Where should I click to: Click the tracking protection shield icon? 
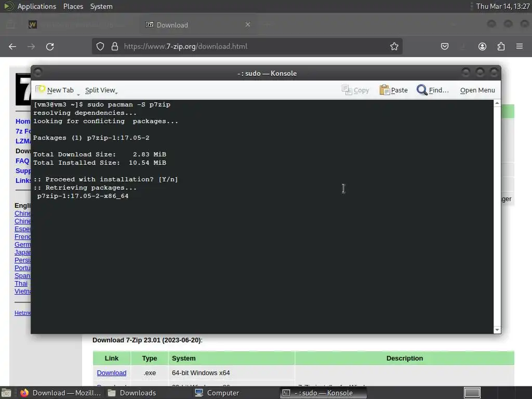[100, 46]
